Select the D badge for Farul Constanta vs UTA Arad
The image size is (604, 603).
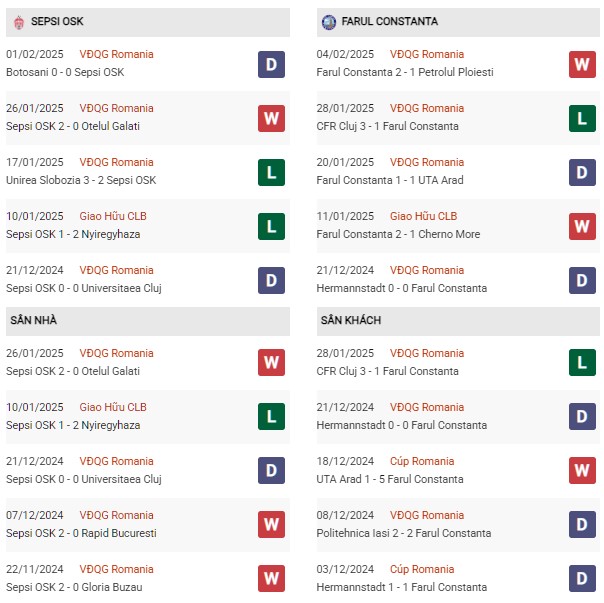pyautogui.click(x=582, y=172)
